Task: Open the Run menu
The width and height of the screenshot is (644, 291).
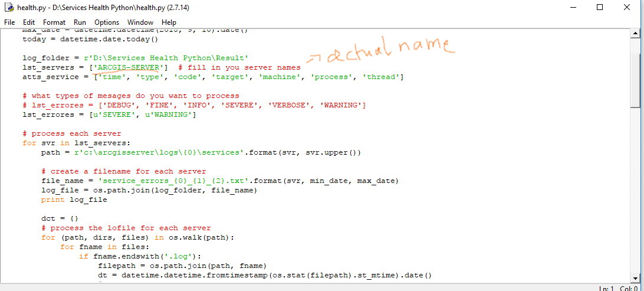Action: [80, 22]
